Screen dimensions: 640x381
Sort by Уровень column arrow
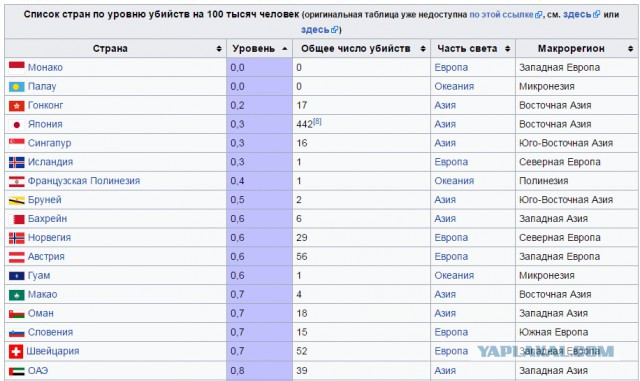point(284,49)
